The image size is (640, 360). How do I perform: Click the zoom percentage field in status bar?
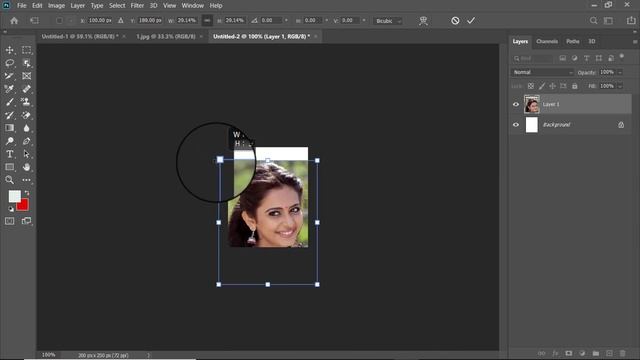click(49, 355)
